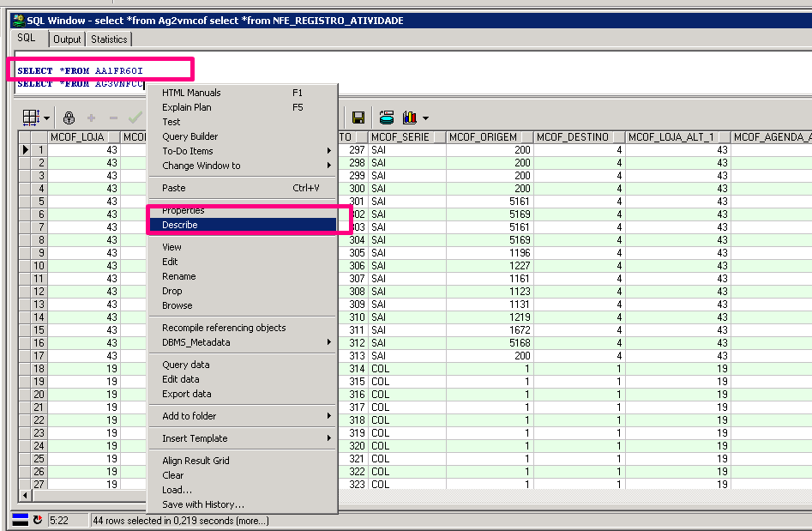Choose Query data menu entry
The image size is (812, 531).
coord(243,365)
